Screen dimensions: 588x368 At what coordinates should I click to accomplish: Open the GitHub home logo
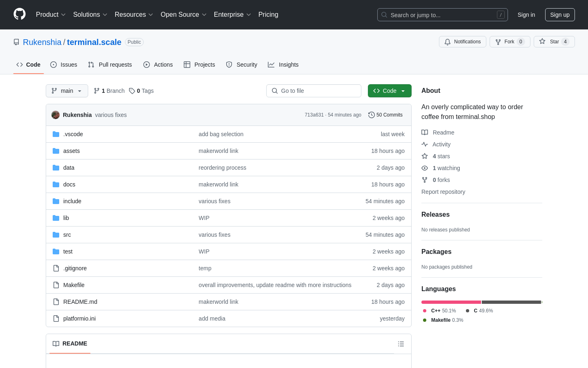(20, 14)
